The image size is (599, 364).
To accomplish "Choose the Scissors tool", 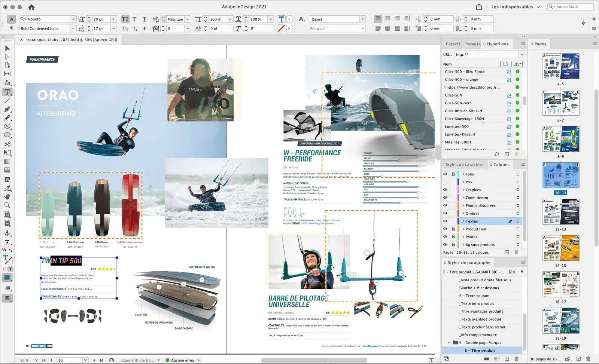I will point(7,144).
